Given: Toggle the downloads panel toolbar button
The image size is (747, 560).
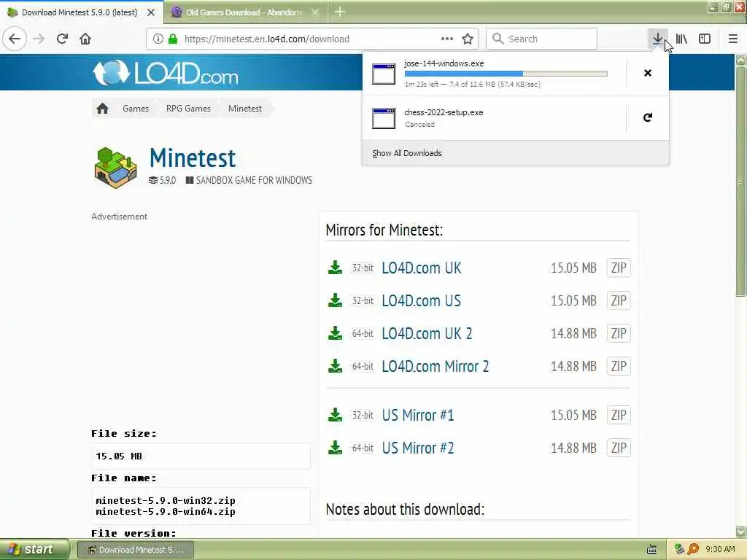Looking at the screenshot, I should point(657,39).
